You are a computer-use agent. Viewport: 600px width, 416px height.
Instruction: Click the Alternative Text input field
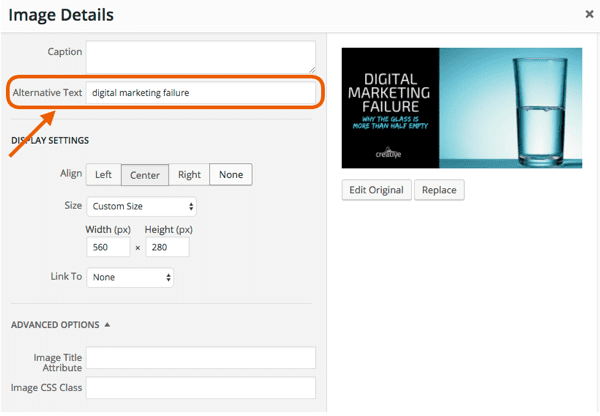tap(201, 93)
